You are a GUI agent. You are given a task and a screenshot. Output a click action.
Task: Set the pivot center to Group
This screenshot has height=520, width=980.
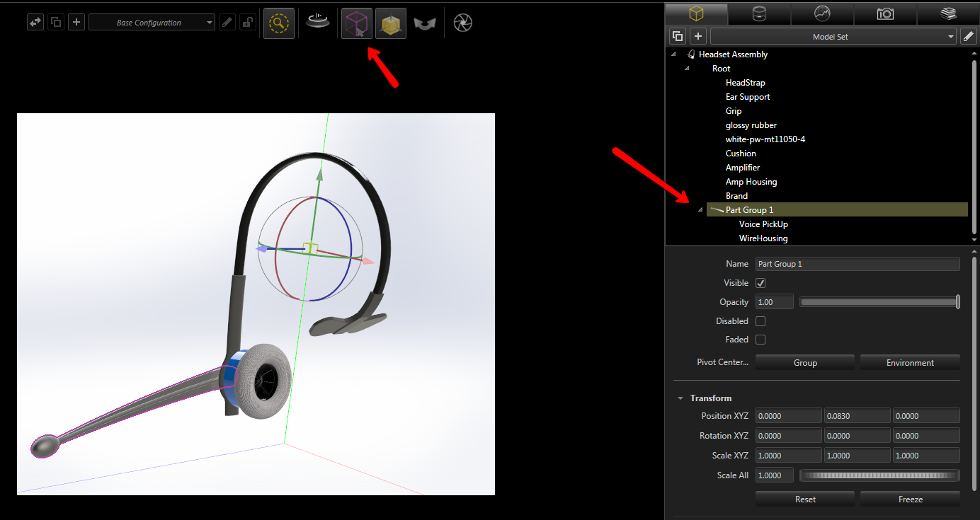point(805,363)
